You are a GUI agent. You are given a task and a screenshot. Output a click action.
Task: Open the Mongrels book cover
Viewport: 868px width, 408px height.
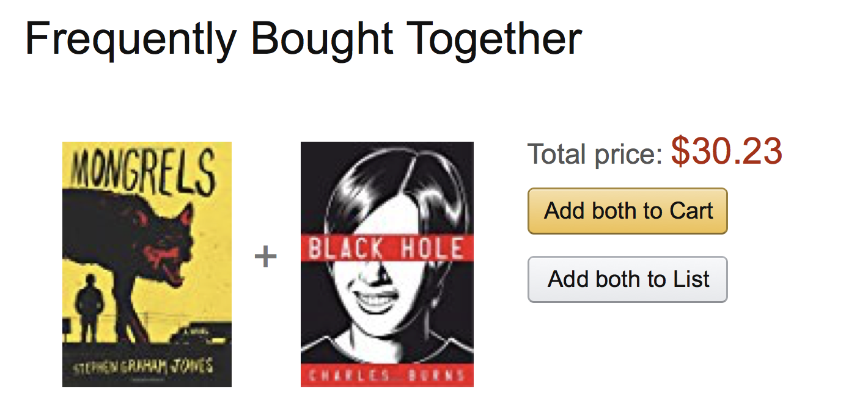click(x=147, y=264)
